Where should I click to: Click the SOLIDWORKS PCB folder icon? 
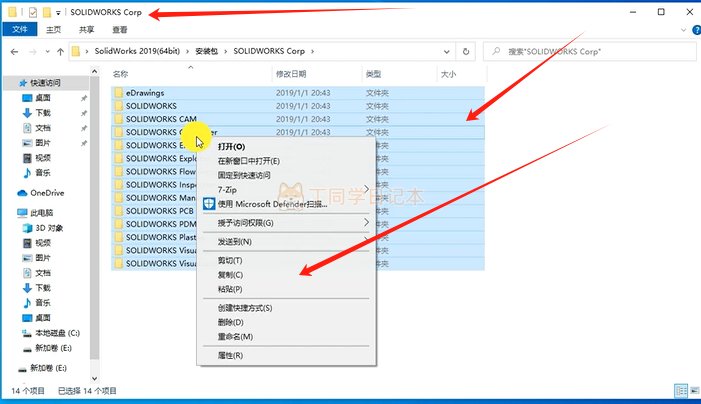(118, 210)
